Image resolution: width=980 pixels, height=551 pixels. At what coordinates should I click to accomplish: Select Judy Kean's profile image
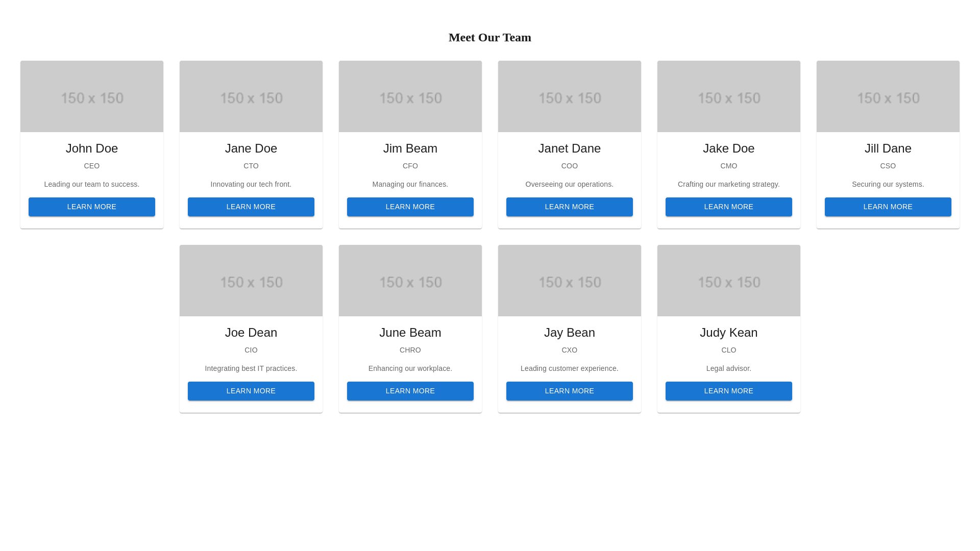click(x=729, y=281)
